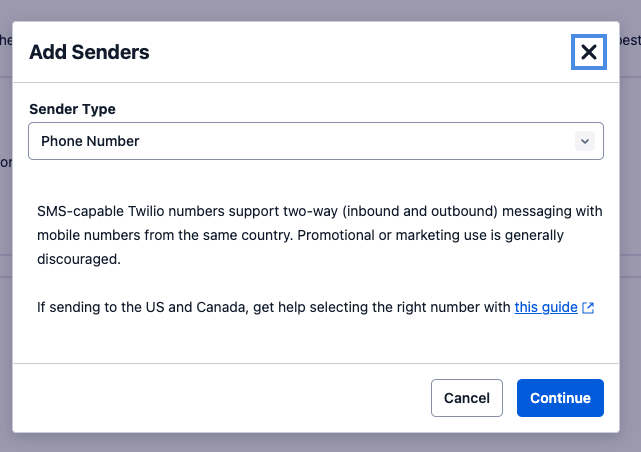Select the Phone Number value text
This screenshot has height=452, width=641.
tap(90, 141)
